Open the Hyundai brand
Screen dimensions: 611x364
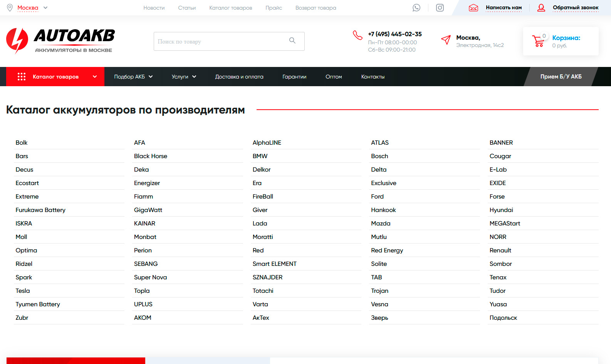501,210
